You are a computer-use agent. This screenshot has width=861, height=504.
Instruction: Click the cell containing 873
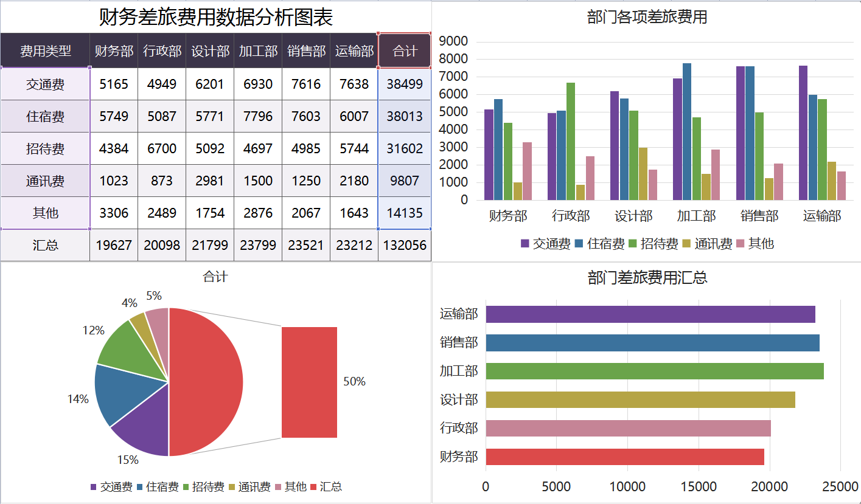[162, 181]
